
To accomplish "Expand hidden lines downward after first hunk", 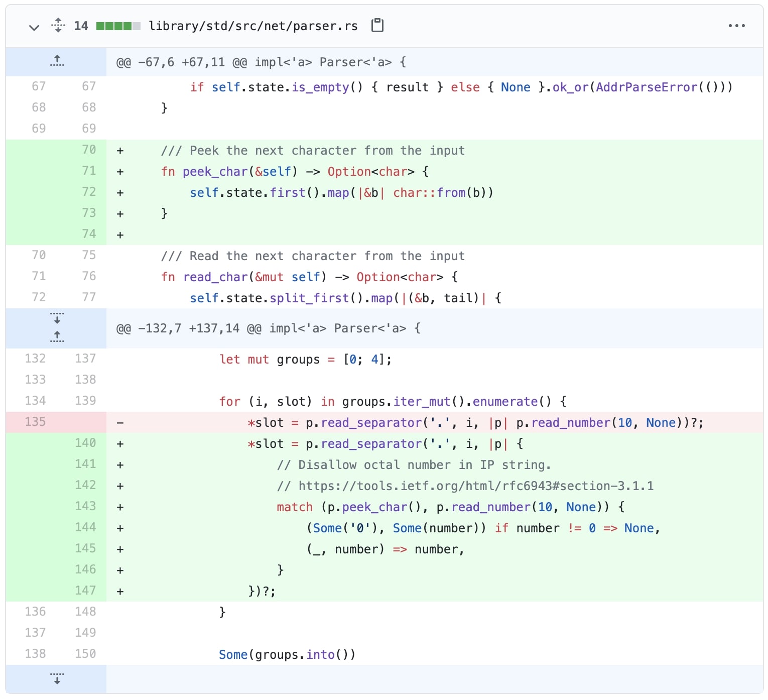I will (x=57, y=318).
